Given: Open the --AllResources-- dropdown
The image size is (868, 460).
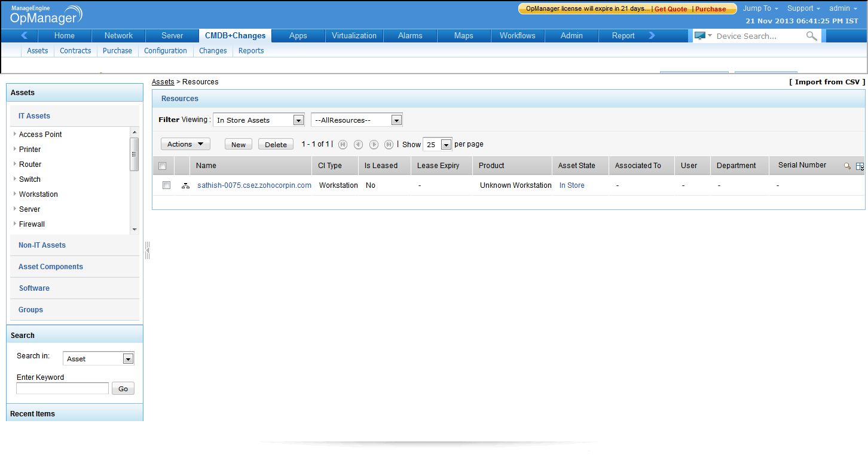Looking at the screenshot, I should [x=357, y=120].
